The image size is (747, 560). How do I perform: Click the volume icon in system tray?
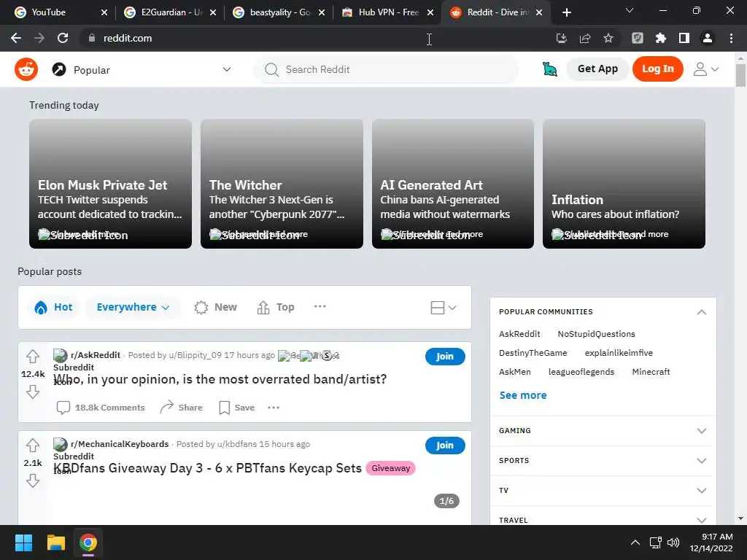(x=673, y=542)
